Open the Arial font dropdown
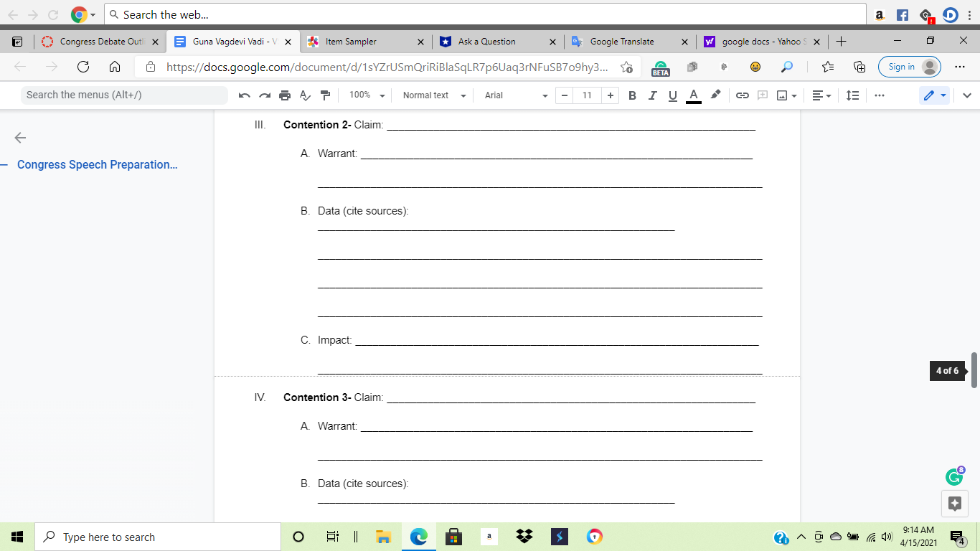Image resolution: width=980 pixels, height=551 pixels. click(x=514, y=95)
